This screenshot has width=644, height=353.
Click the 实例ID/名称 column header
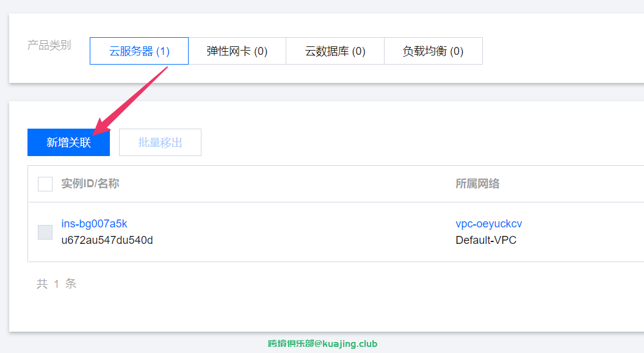(x=90, y=184)
